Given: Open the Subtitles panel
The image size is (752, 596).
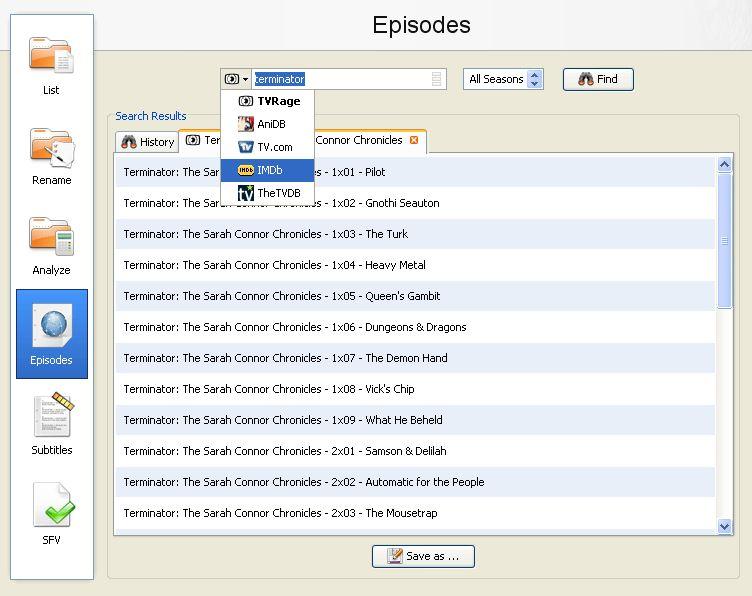Looking at the screenshot, I should 52,424.
